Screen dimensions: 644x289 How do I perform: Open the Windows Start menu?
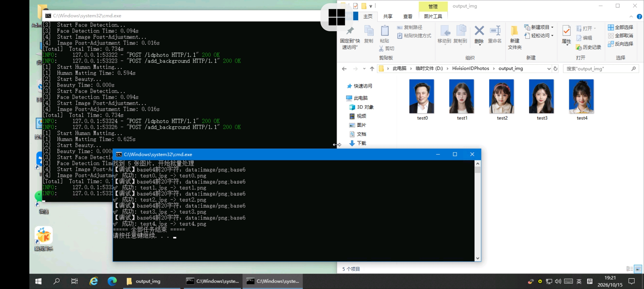coord(38,281)
